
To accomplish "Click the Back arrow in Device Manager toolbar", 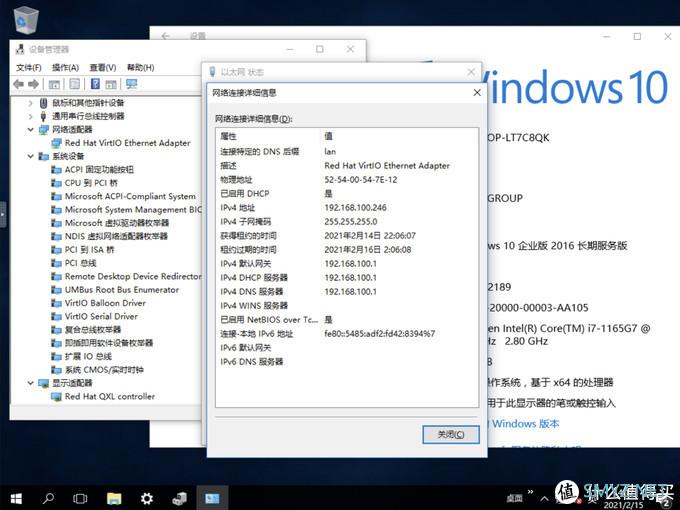I will [x=18, y=84].
